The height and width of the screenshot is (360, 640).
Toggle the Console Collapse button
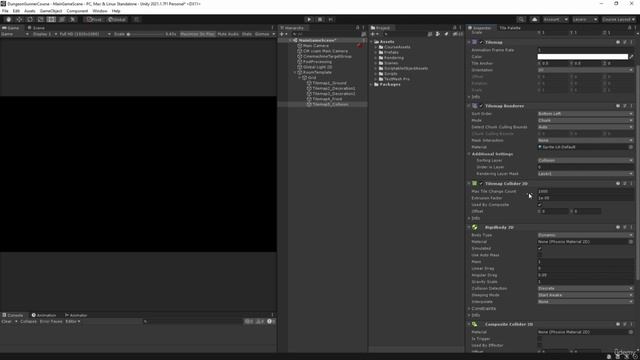(28, 322)
